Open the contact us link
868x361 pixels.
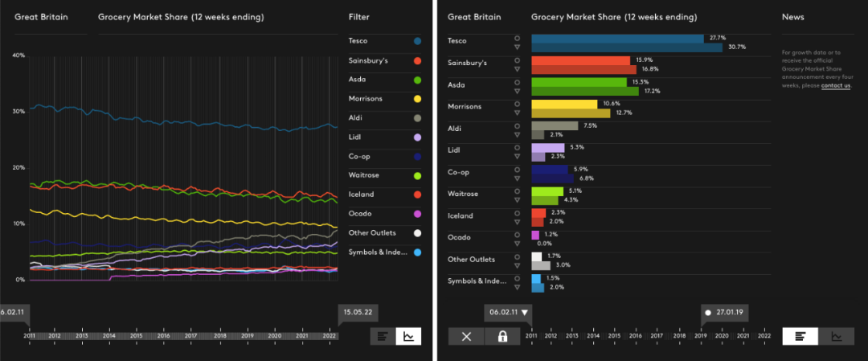point(835,85)
